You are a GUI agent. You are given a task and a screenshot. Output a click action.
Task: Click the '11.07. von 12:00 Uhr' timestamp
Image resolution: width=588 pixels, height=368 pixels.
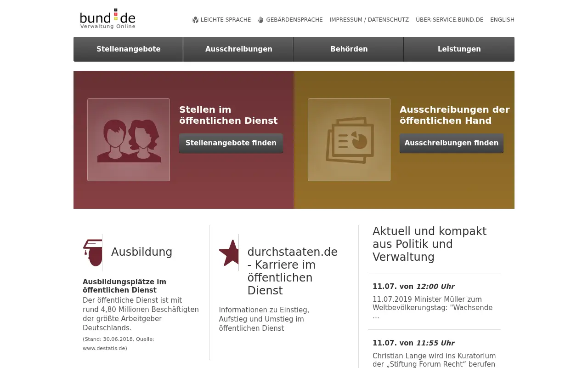[413, 287]
